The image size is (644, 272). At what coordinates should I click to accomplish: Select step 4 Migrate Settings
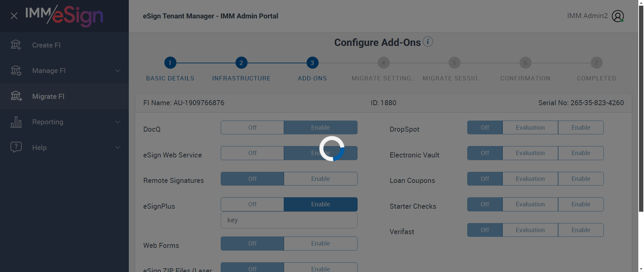(x=383, y=63)
